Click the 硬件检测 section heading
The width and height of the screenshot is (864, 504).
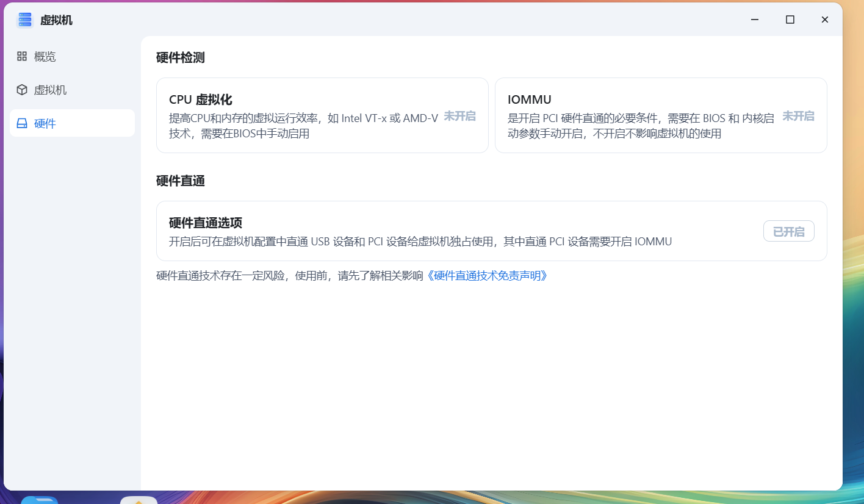point(180,58)
